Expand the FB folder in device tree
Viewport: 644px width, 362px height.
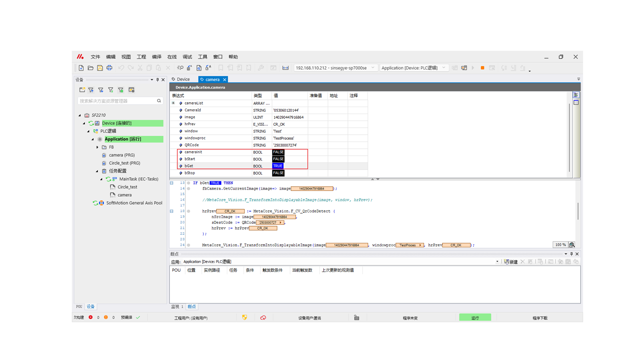98,147
